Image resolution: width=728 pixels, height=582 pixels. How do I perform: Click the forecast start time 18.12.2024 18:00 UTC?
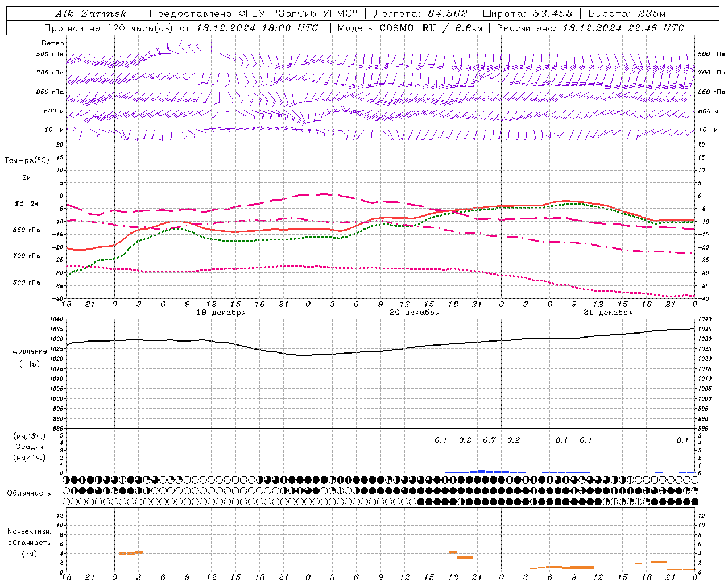257,28
